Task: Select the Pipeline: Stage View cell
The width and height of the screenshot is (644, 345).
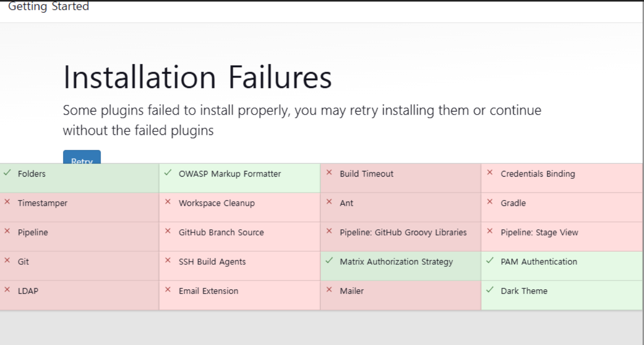Action: (x=562, y=237)
